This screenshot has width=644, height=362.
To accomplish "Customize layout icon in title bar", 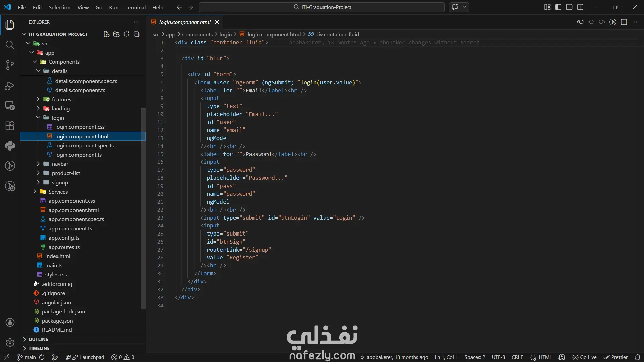I will coord(547,7).
